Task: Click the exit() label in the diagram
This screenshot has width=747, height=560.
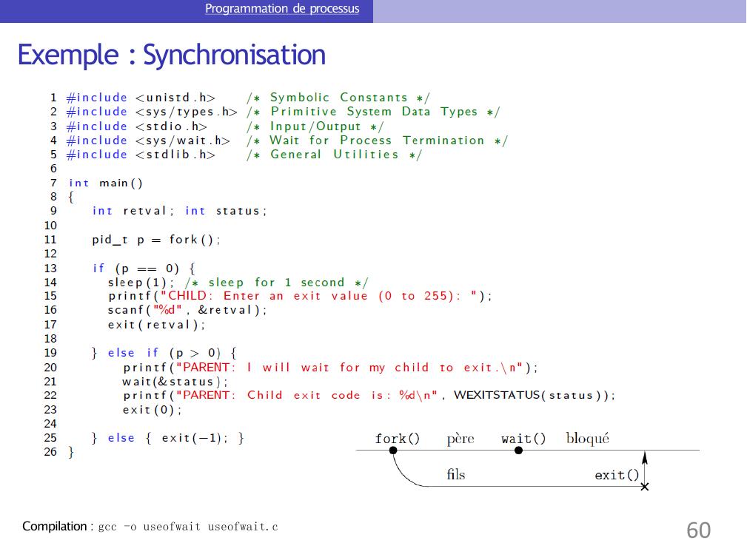Action: tap(616, 475)
